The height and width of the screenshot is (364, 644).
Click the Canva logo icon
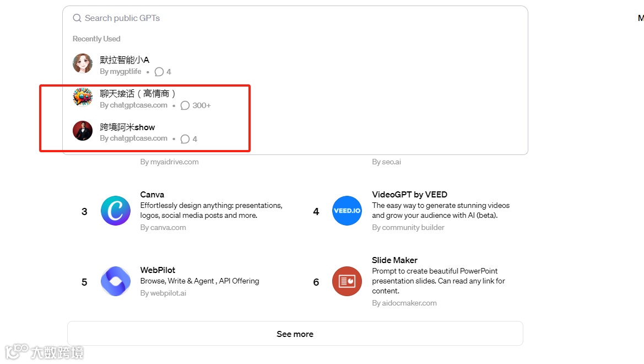(x=116, y=211)
